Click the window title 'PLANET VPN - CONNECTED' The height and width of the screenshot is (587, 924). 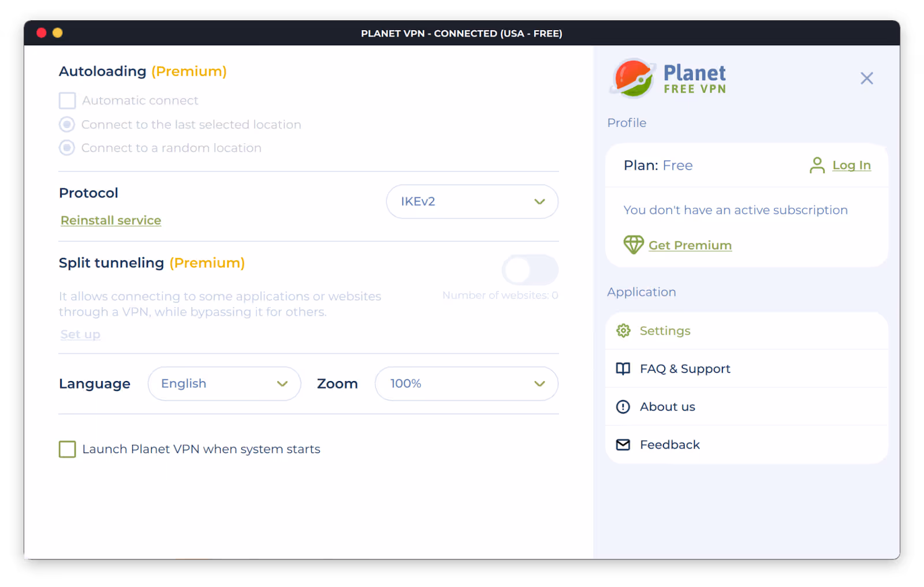pyautogui.click(x=461, y=33)
